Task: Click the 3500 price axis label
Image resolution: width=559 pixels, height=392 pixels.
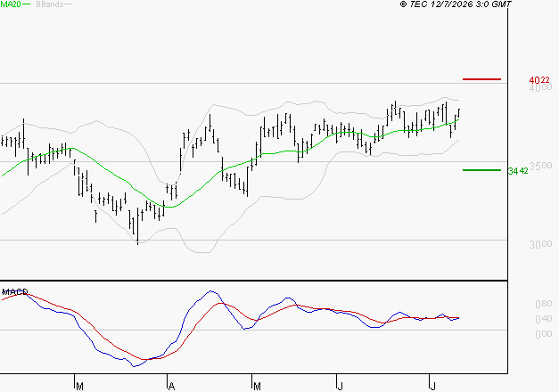Action: pos(540,166)
